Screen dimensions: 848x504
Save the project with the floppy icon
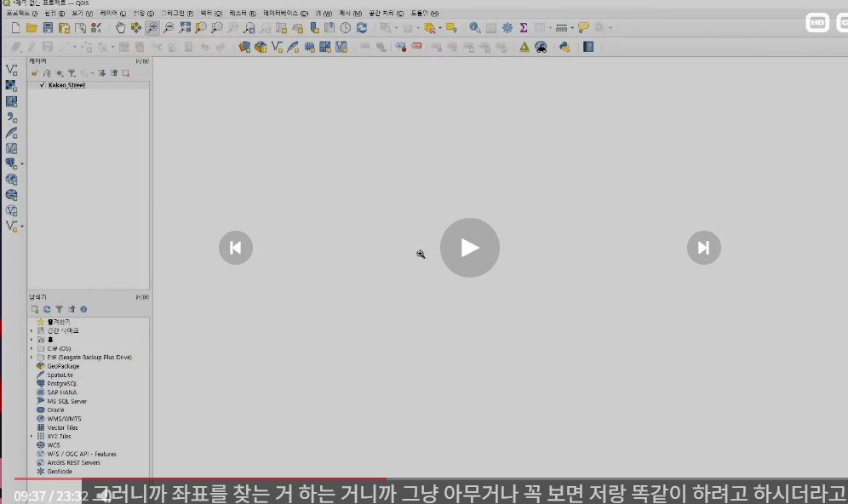(48, 27)
